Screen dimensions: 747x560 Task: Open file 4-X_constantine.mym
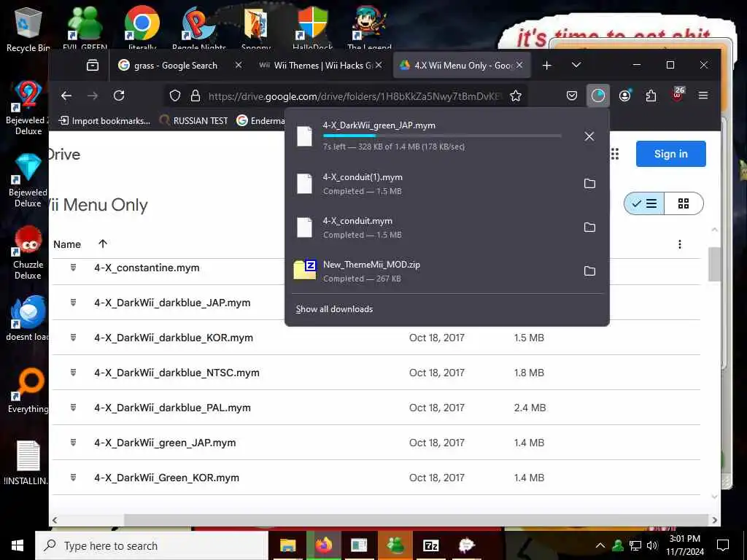click(x=147, y=268)
